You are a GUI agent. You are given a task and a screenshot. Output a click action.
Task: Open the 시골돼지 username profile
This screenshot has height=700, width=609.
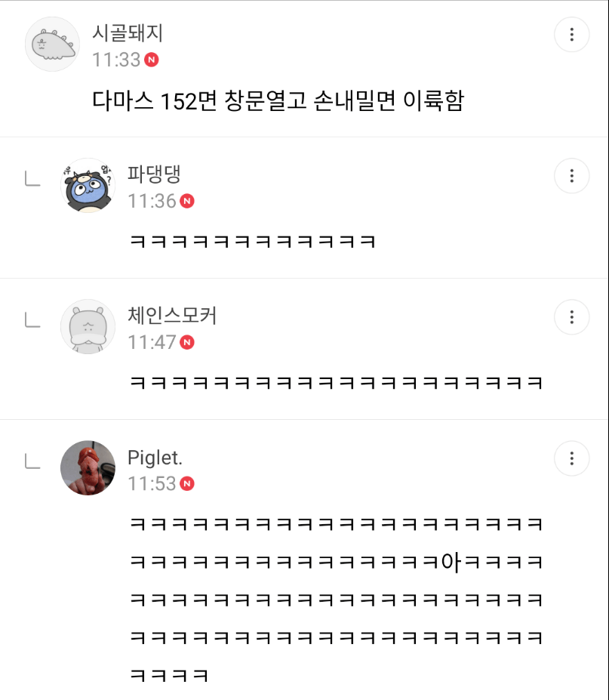coord(128,33)
